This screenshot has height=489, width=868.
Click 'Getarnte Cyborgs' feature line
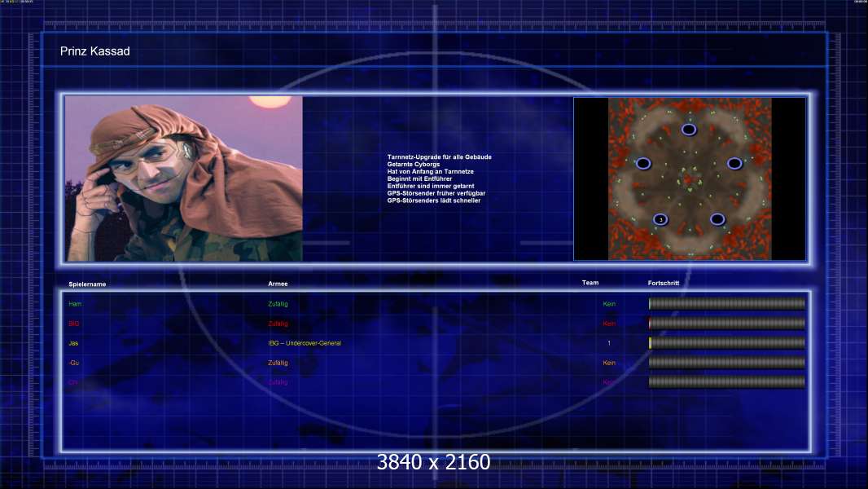coord(414,165)
